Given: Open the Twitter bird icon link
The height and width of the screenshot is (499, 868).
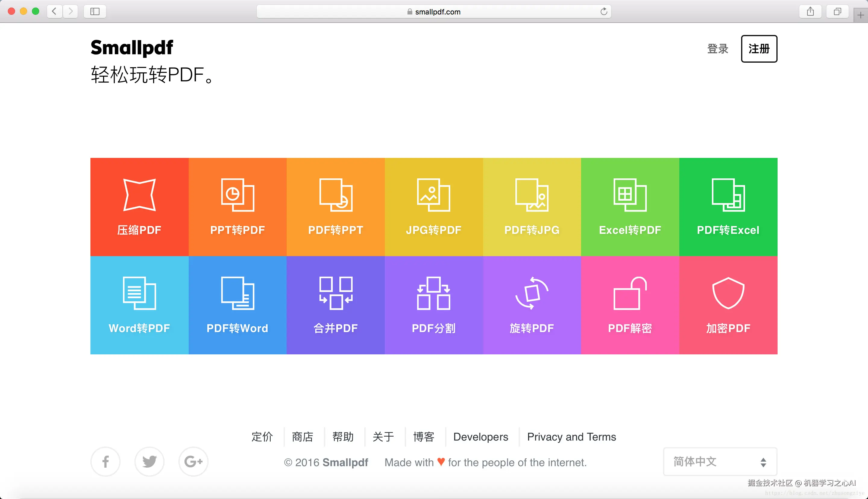Looking at the screenshot, I should point(149,462).
